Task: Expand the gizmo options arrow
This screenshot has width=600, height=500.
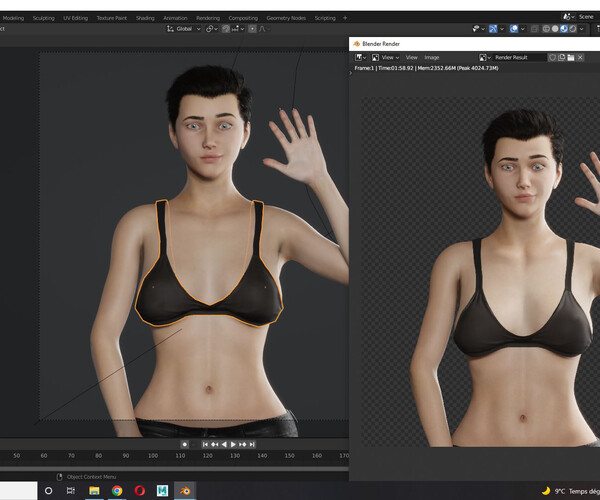Action: [502, 29]
